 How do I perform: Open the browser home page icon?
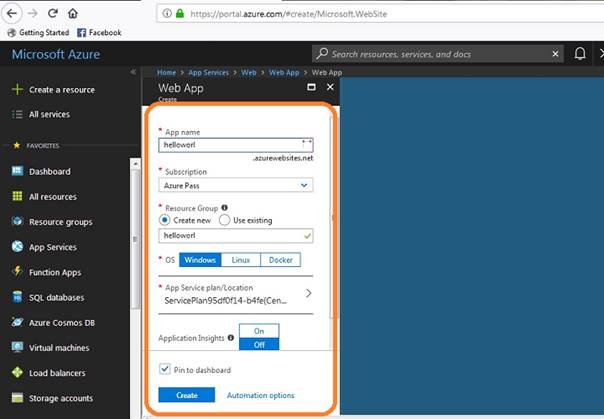pyautogui.click(x=72, y=13)
